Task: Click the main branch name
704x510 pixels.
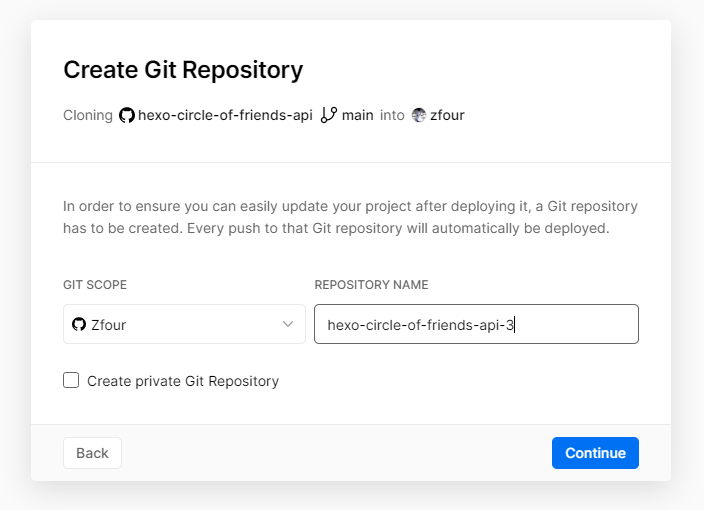Action: click(x=357, y=115)
